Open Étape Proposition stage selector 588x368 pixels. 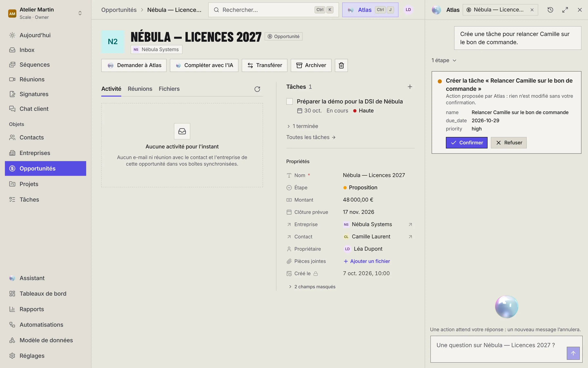point(360,188)
